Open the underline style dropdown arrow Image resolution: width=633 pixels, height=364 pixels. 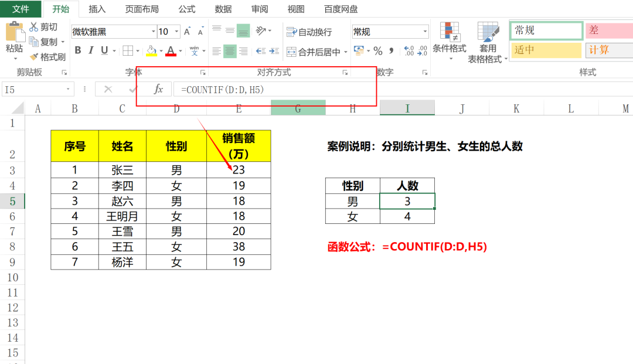tap(115, 51)
